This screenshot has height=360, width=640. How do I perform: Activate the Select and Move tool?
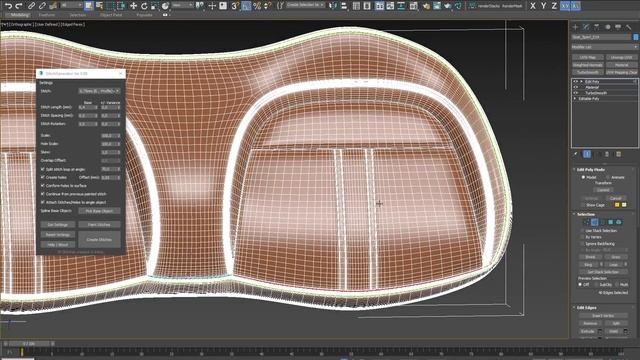(x=133, y=6)
